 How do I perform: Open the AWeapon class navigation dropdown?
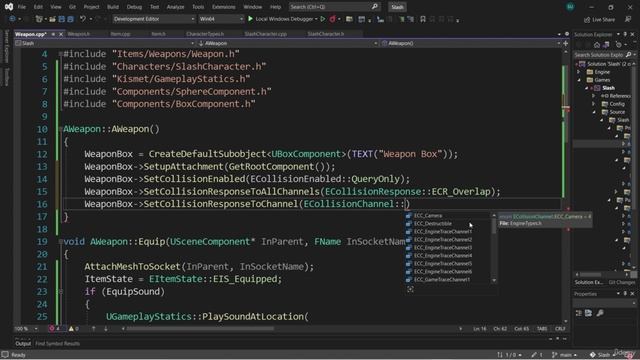click(x=287, y=43)
